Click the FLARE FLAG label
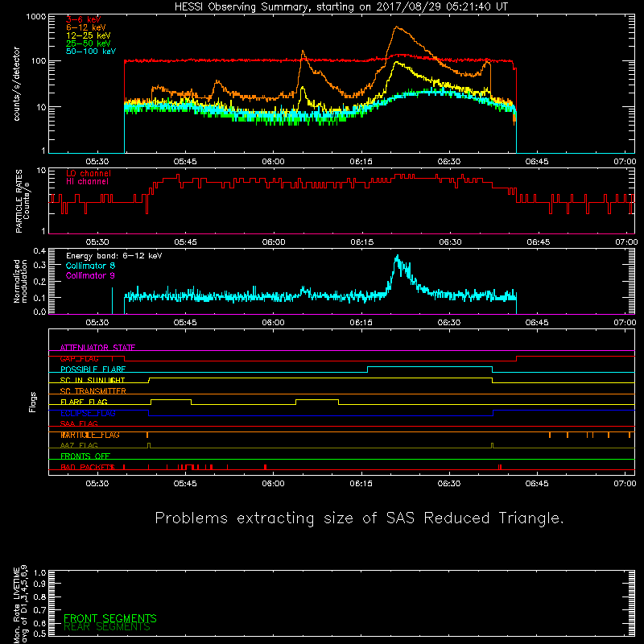 pos(84,402)
